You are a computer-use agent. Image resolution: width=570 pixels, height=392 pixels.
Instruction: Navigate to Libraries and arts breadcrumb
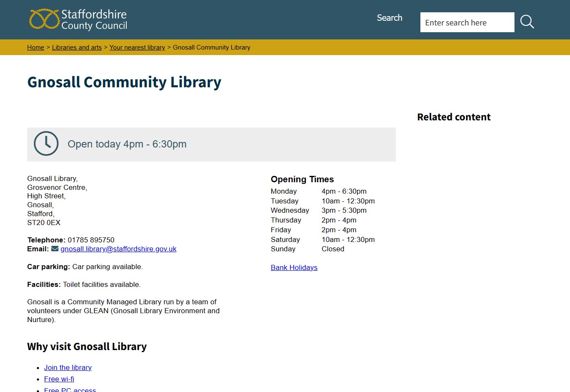click(x=77, y=47)
